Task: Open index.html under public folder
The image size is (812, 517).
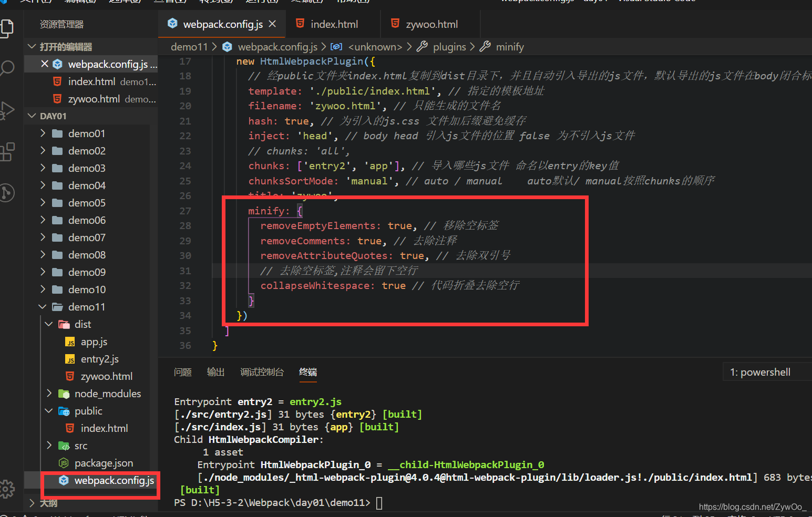Action: click(103, 428)
